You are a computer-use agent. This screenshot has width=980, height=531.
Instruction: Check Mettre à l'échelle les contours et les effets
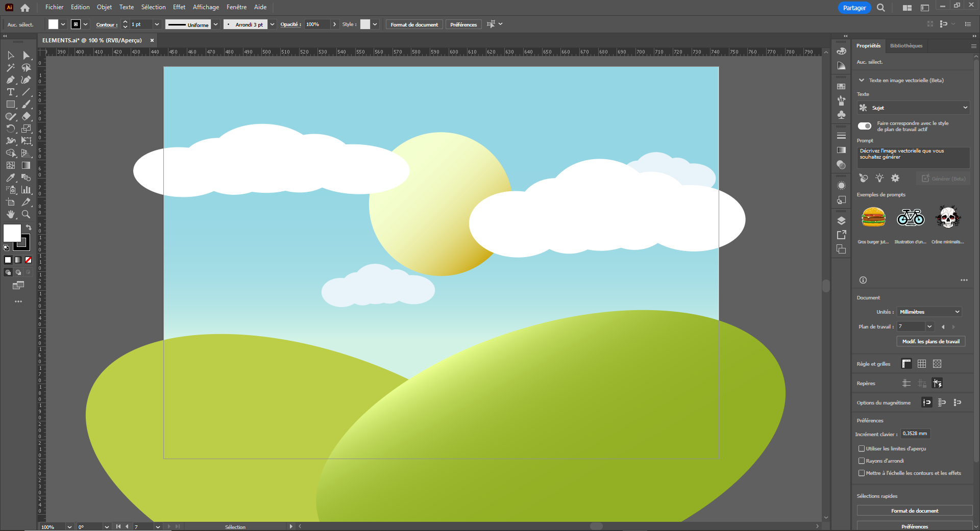click(x=862, y=473)
